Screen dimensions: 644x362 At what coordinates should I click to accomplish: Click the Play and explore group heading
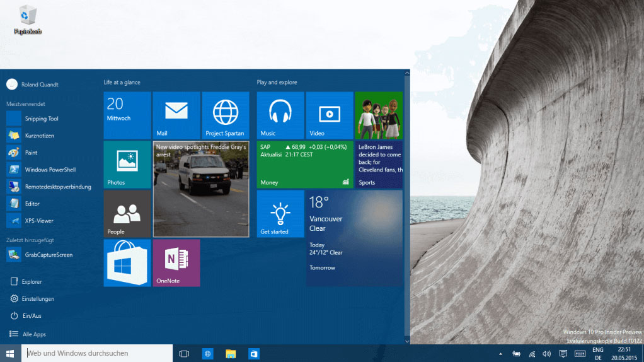277,82
